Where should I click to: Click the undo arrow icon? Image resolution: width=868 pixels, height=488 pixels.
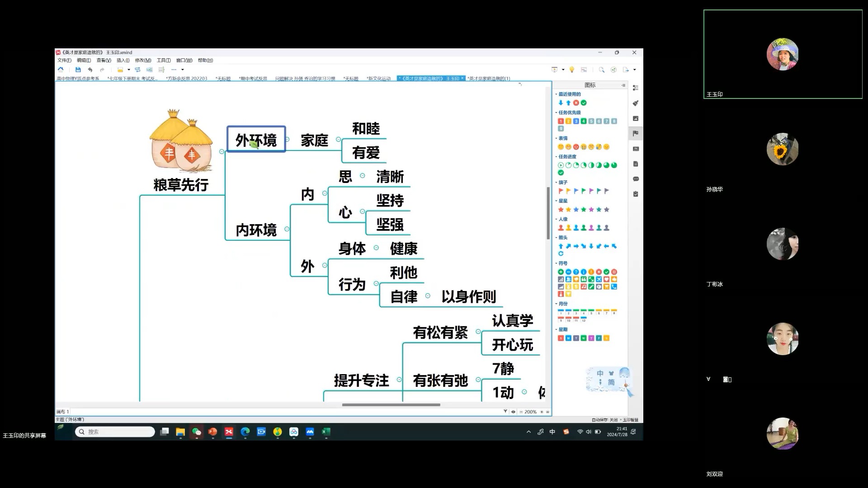(90, 70)
